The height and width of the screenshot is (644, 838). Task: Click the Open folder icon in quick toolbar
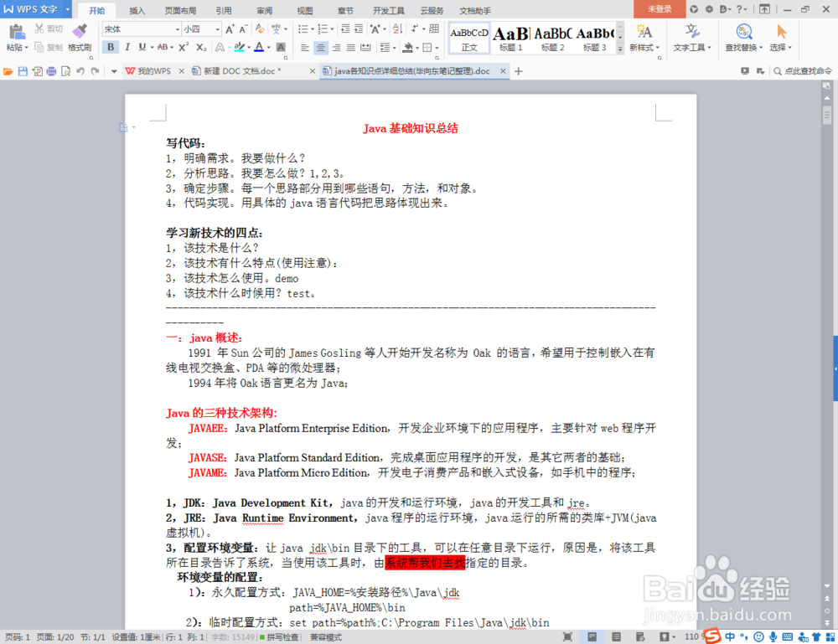8,71
